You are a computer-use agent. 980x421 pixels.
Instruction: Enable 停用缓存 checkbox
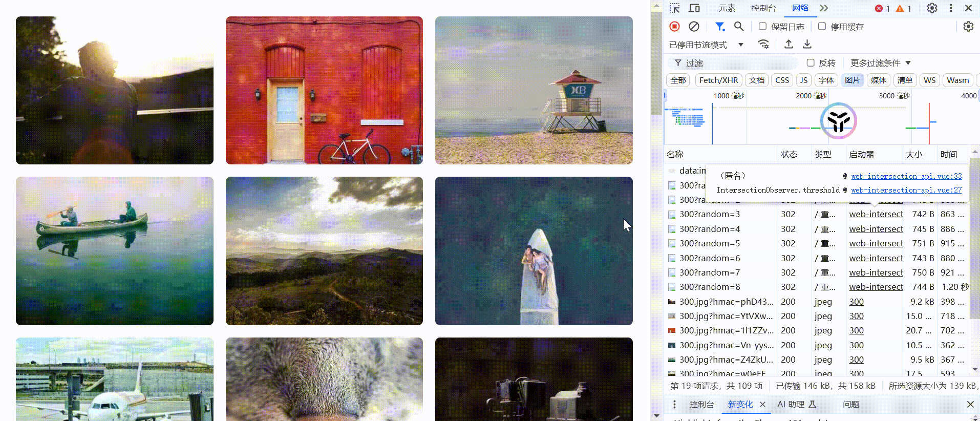[x=822, y=27]
